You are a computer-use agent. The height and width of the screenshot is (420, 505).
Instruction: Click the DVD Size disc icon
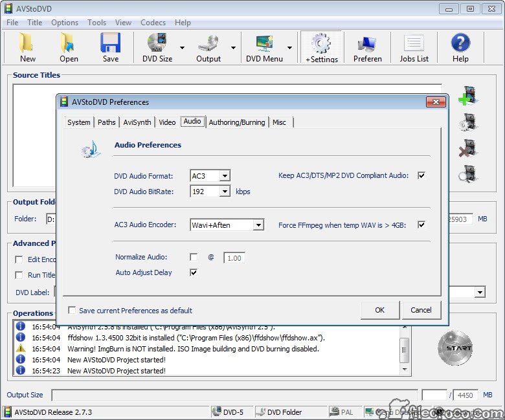(x=157, y=43)
